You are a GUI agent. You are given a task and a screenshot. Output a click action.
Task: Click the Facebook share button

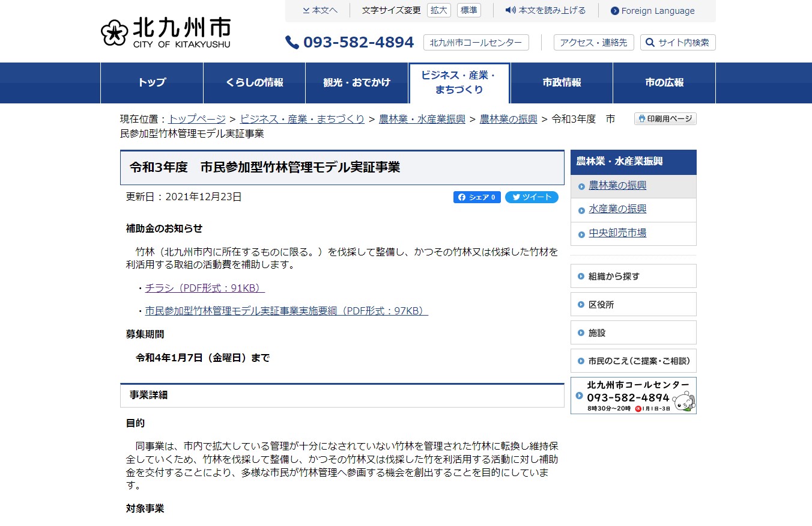pyautogui.click(x=476, y=197)
